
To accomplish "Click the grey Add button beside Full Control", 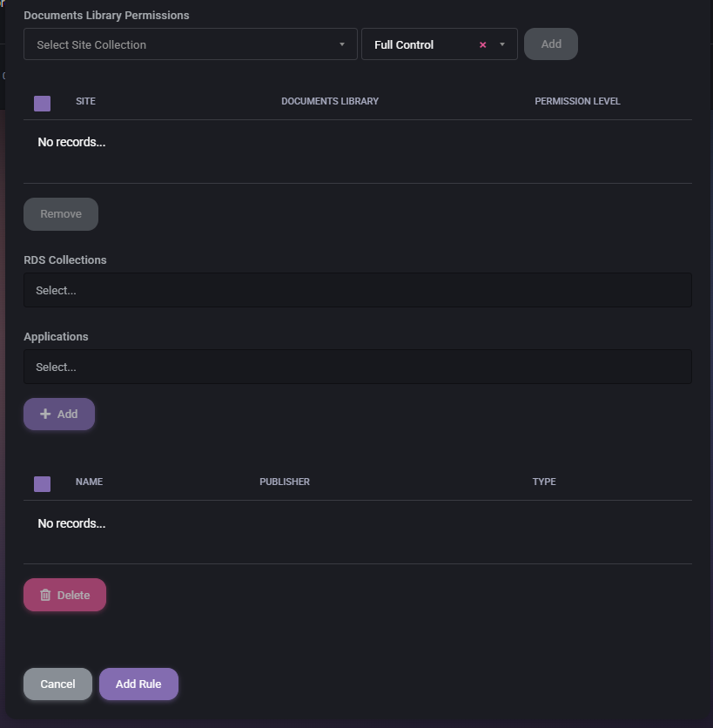I will pyautogui.click(x=550, y=44).
